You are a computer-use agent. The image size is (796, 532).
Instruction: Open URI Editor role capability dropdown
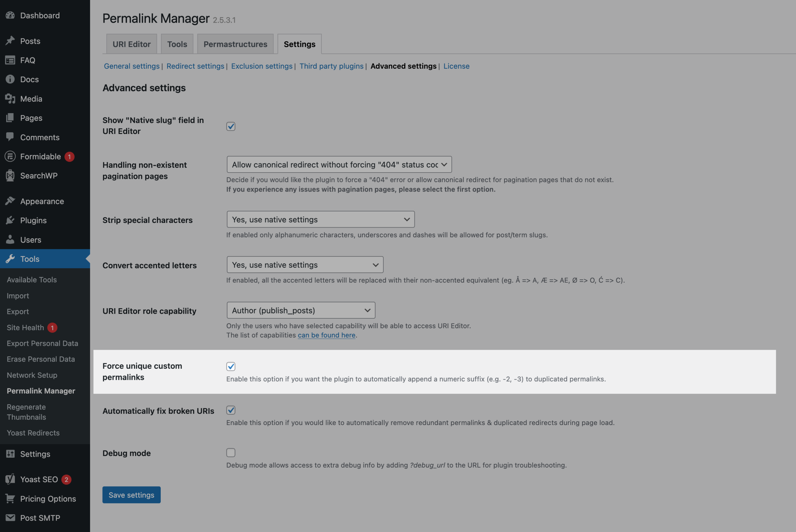pos(301,310)
